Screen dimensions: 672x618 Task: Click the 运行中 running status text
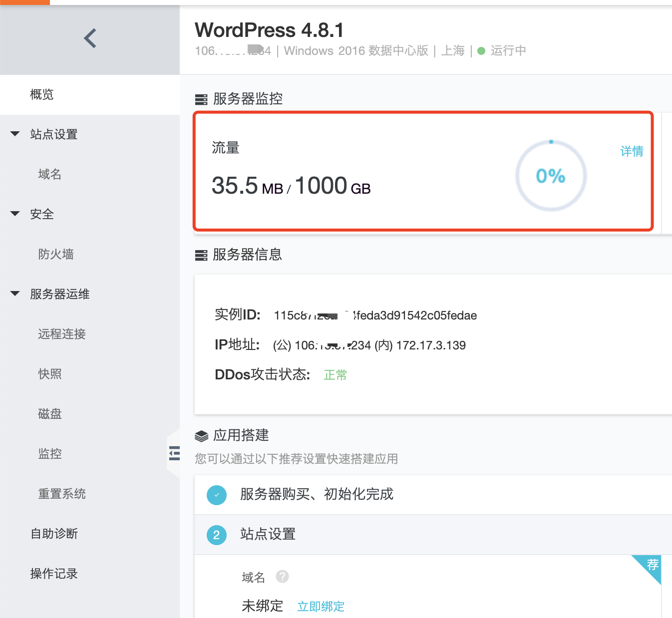click(508, 51)
